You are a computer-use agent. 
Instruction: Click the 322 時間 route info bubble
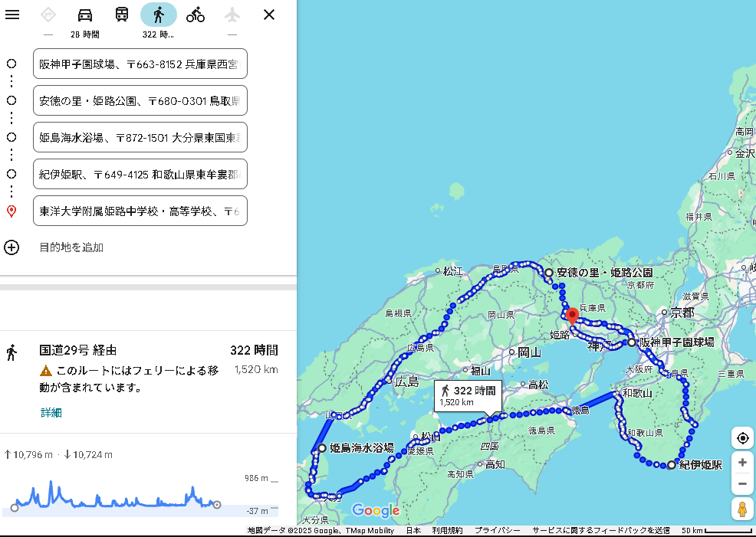click(x=468, y=395)
